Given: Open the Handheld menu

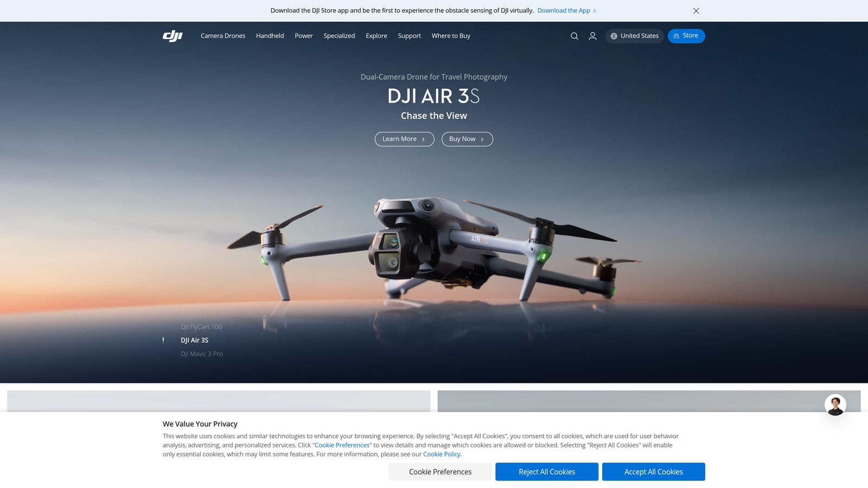Looking at the screenshot, I should click(270, 36).
